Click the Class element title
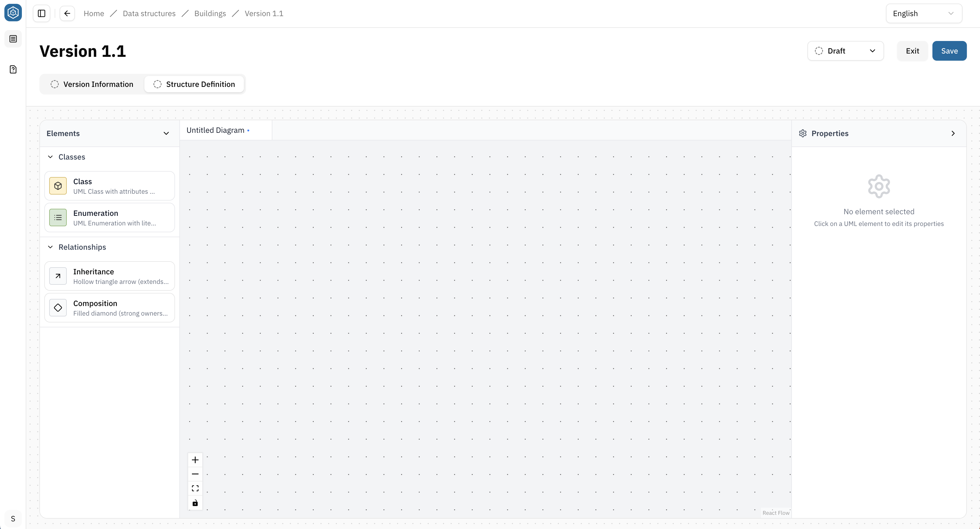The width and height of the screenshot is (980, 529). click(83, 182)
